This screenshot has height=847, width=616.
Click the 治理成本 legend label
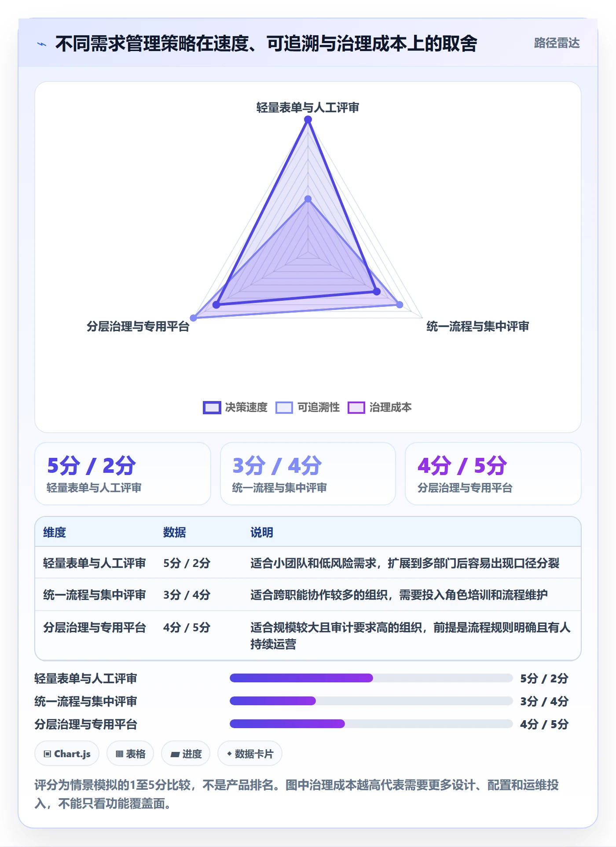[x=391, y=408]
